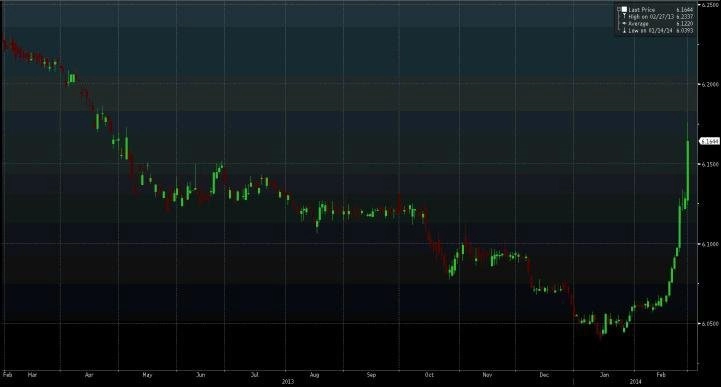Select the High on 02/27/13 legend entry
The height and width of the screenshot is (387, 721).
[651, 17]
